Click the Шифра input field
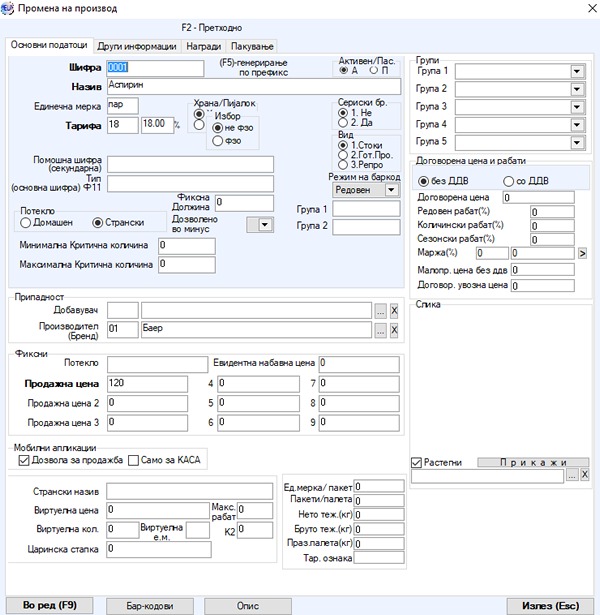This screenshot has width=600, height=615. 155,68
